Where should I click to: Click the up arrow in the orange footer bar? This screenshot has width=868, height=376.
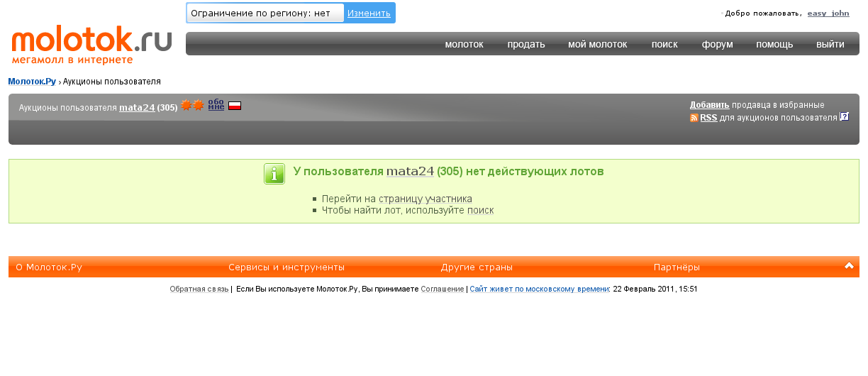pos(849,266)
